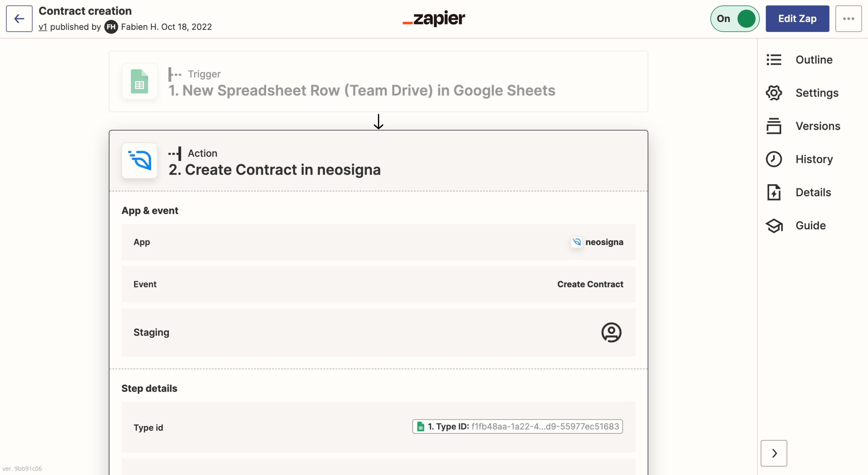The height and width of the screenshot is (475, 868).
Task: Click the Google Sheets trigger icon
Action: (x=139, y=81)
